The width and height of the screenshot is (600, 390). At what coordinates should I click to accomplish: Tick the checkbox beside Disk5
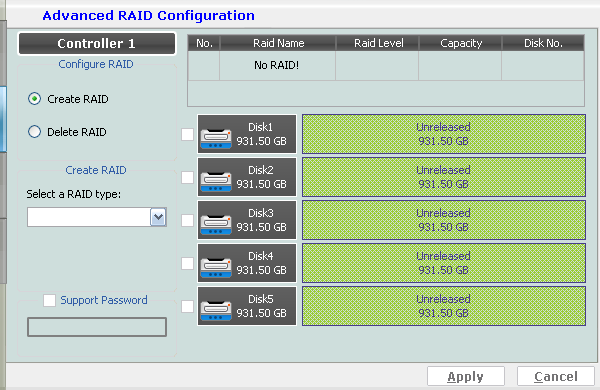pos(188,307)
